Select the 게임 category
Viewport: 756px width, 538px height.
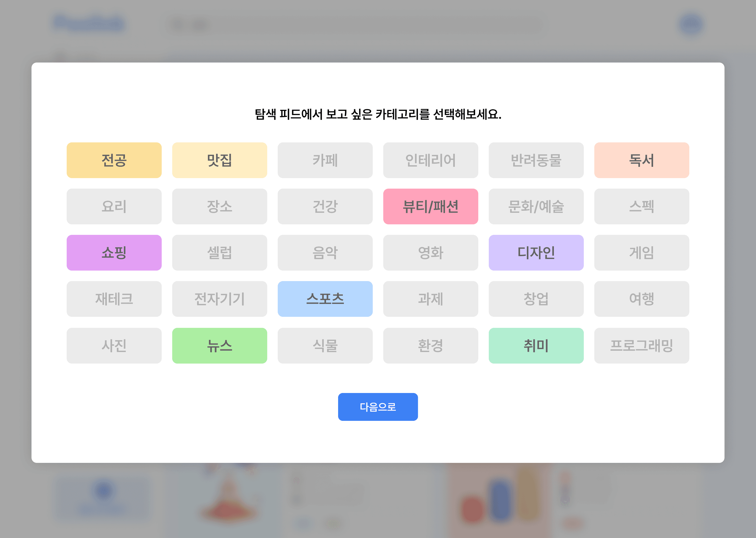coord(641,252)
